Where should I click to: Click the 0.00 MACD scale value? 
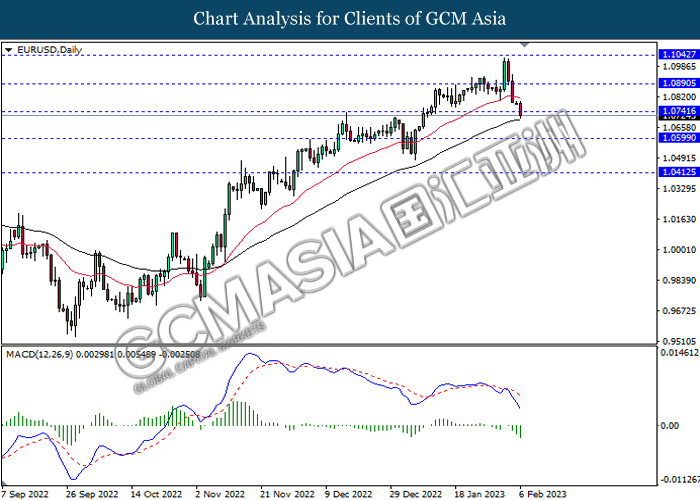pyautogui.click(x=670, y=426)
